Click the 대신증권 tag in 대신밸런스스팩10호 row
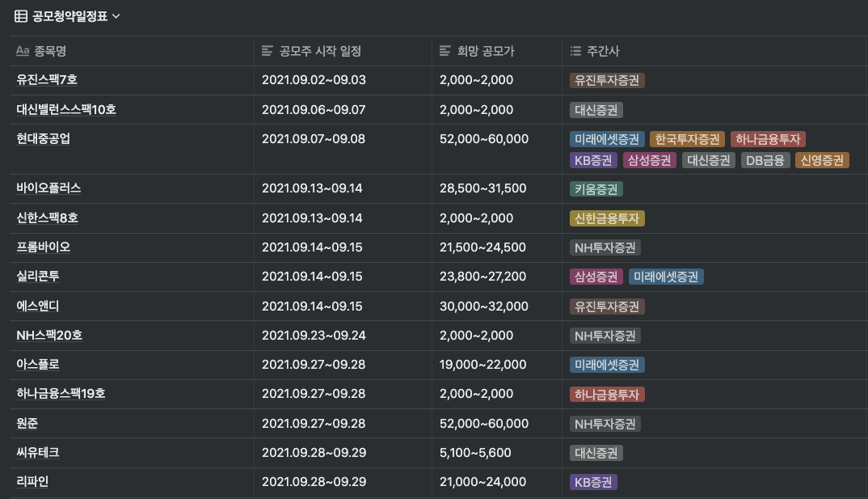Viewport: 868px width, 499px height. pyautogui.click(x=596, y=110)
